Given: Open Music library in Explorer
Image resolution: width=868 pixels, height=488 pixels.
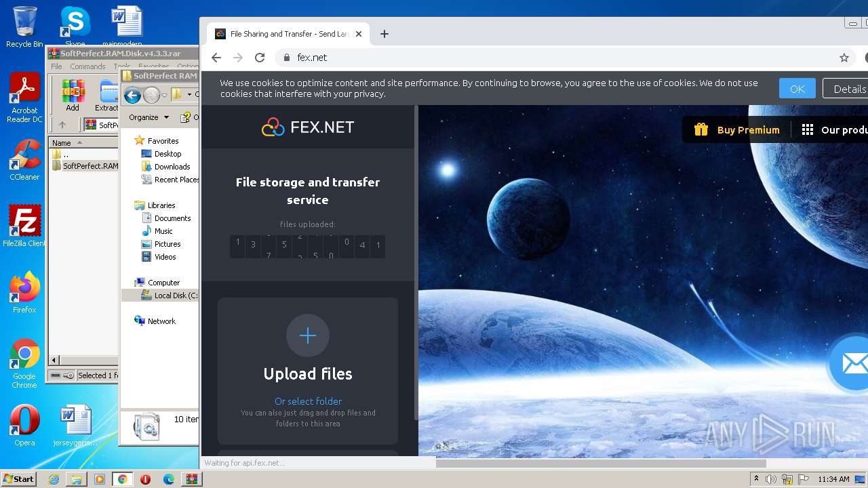Looking at the screenshot, I should tap(163, 231).
